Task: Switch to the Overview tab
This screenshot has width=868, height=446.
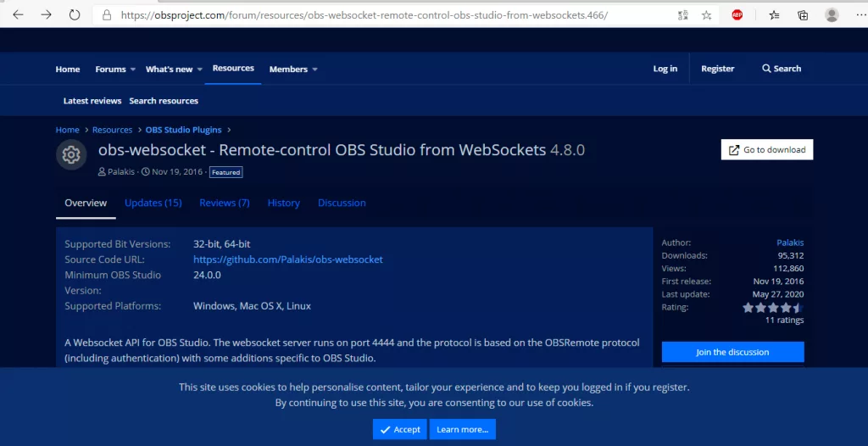Action: 86,203
